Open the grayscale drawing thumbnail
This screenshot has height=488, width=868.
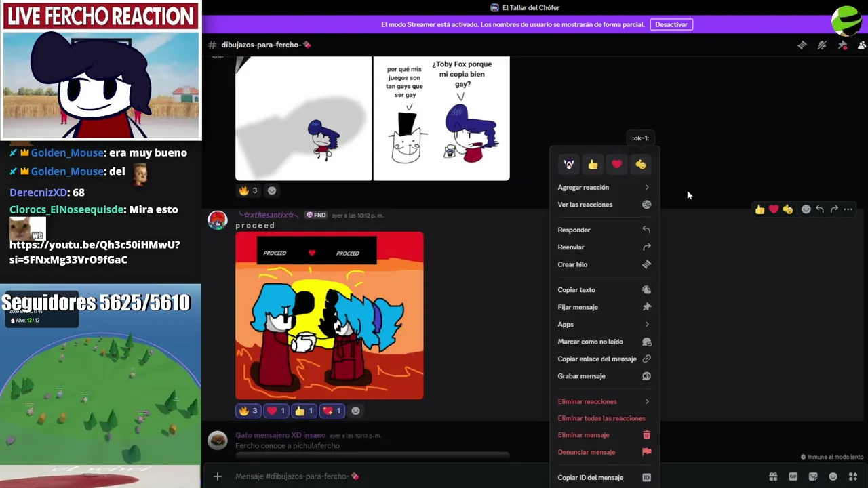[303, 119]
